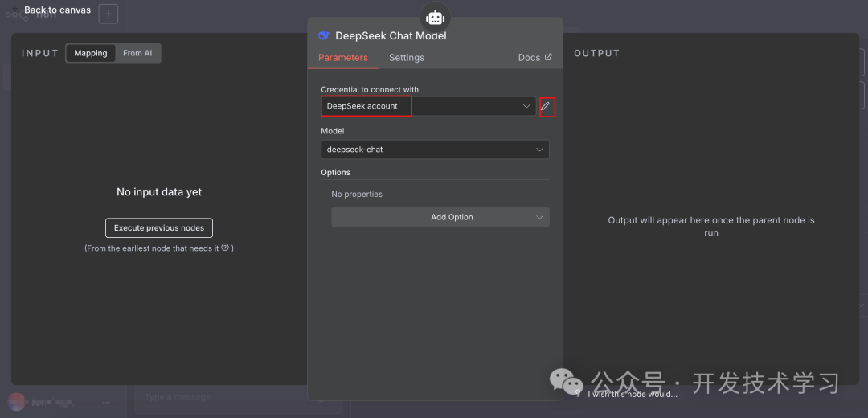Click Execute previous nodes button
This screenshot has width=868, height=418.
(x=159, y=227)
